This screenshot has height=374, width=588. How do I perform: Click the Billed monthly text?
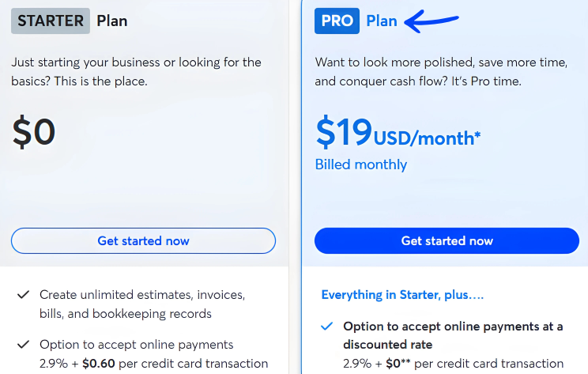click(361, 164)
